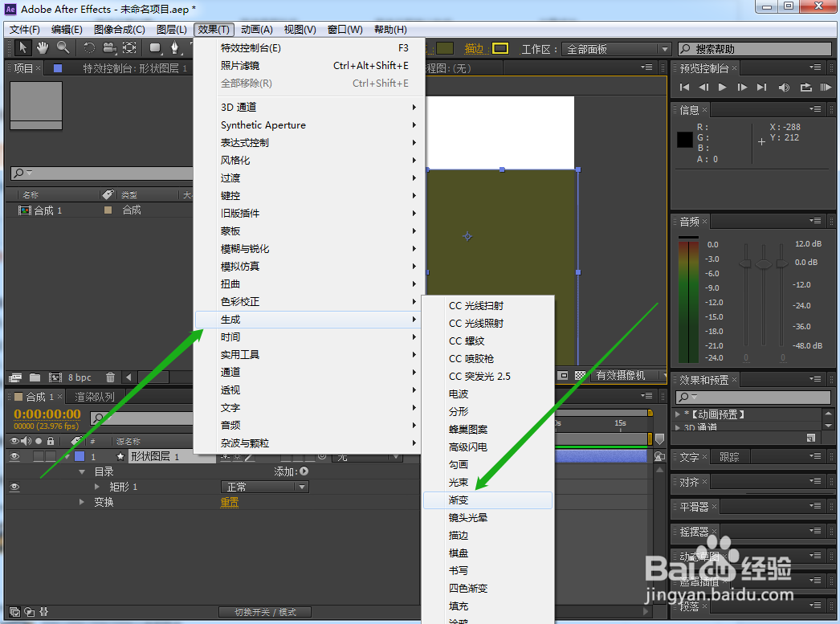Click Previous Frame button in preview panel

[x=703, y=88]
